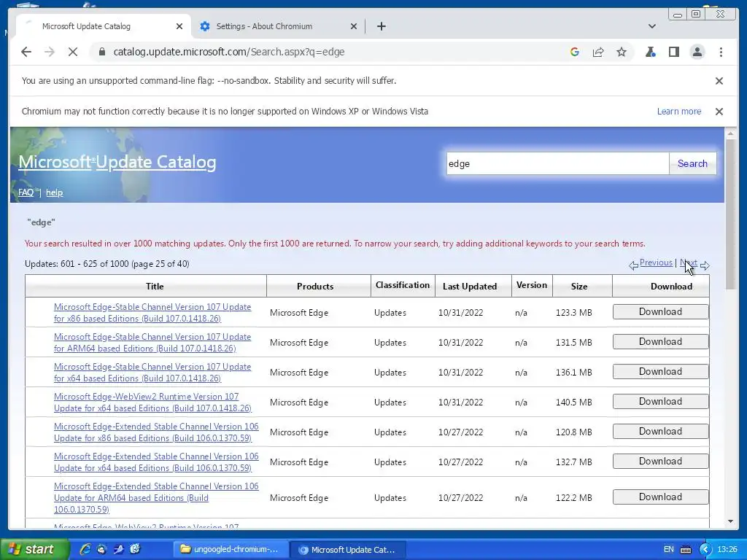Open Stable Channel 107 ARM64 update link
747x560 pixels.
point(152,343)
